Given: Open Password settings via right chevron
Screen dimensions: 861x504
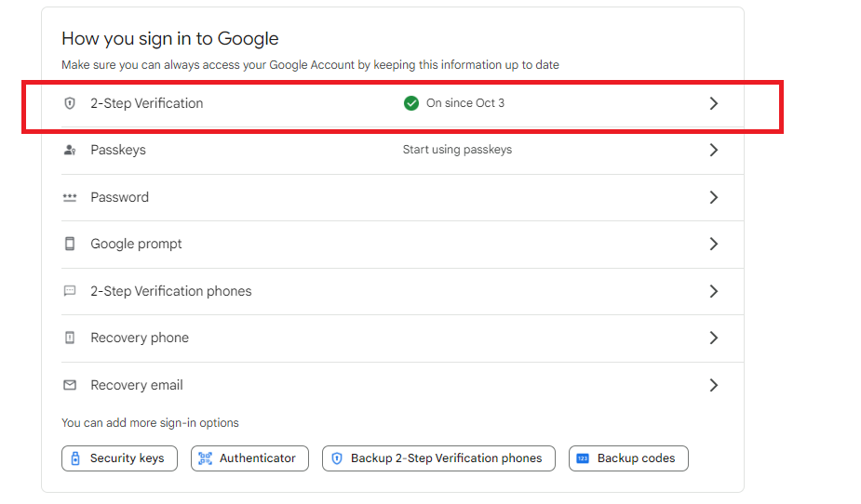Looking at the screenshot, I should pyautogui.click(x=714, y=197).
